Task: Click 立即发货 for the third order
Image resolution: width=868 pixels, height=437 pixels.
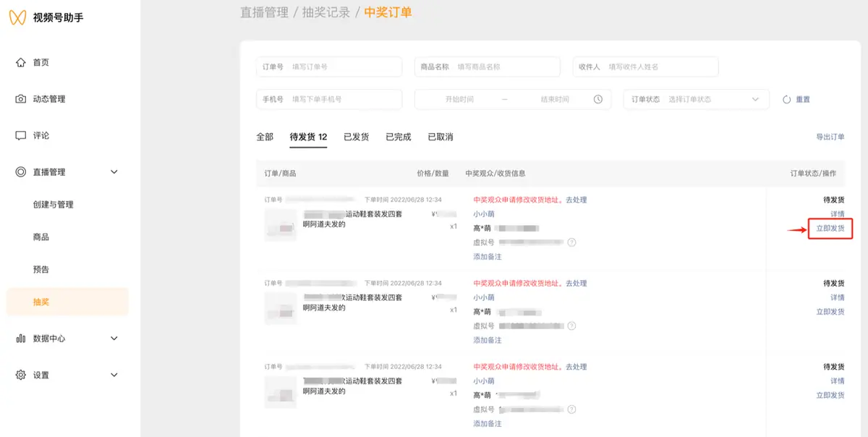Action: pyautogui.click(x=830, y=395)
